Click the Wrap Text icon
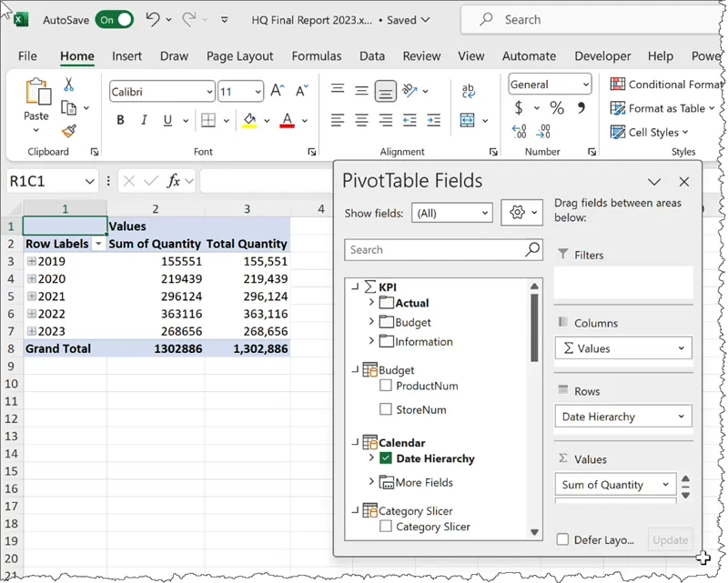This screenshot has height=583, width=728. (469, 91)
